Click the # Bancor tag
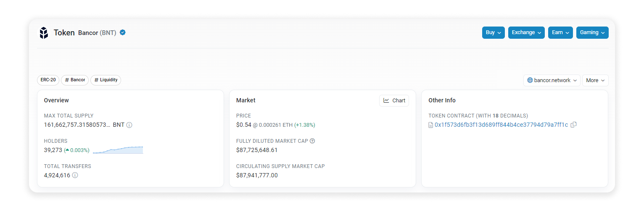 [75, 80]
